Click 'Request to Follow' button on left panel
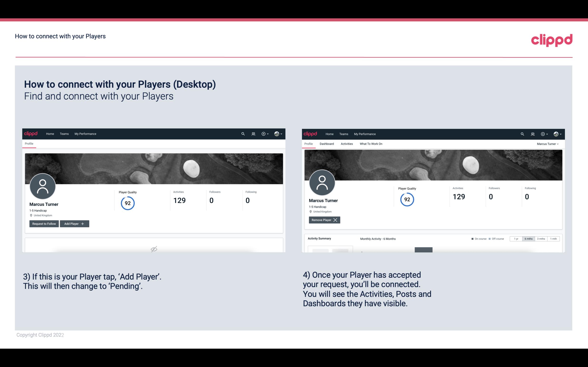588x367 pixels. (44, 224)
